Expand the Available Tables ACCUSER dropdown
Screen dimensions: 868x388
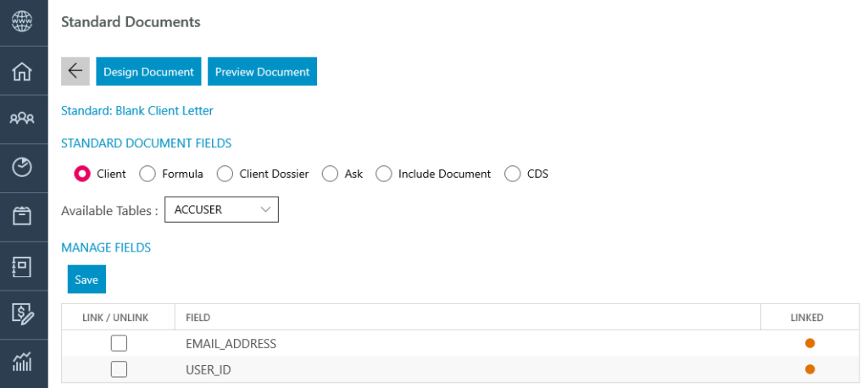click(x=221, y=210)
